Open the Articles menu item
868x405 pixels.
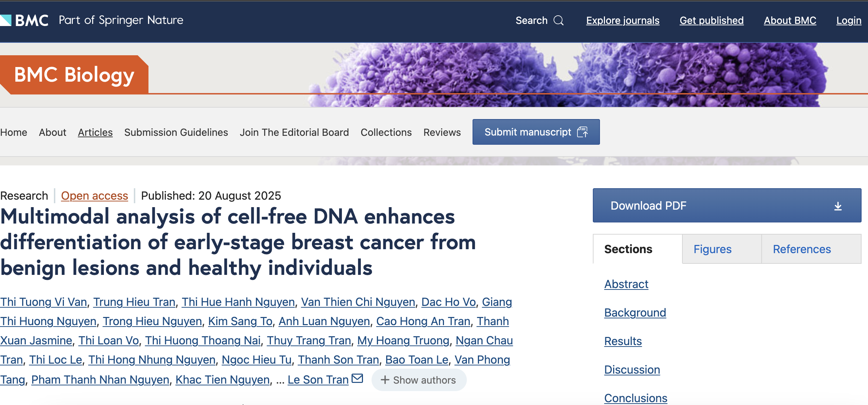pyautogui.click(x=95, y=132)
